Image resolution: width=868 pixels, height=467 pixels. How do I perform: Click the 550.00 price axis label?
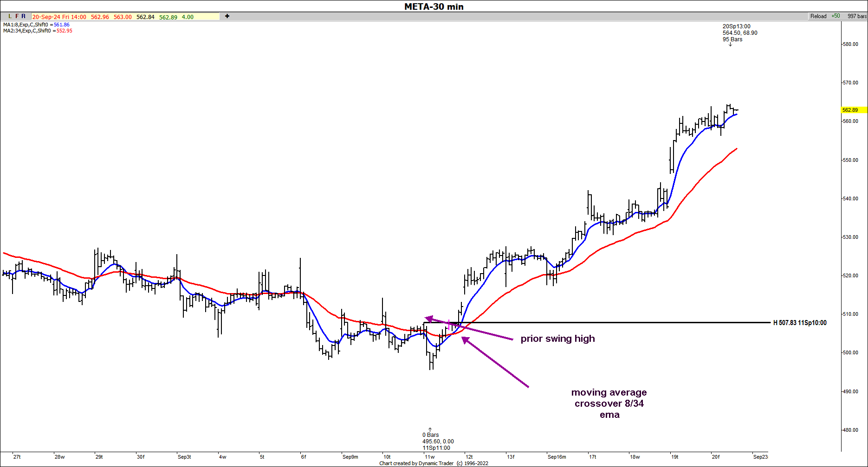point(850,160)
